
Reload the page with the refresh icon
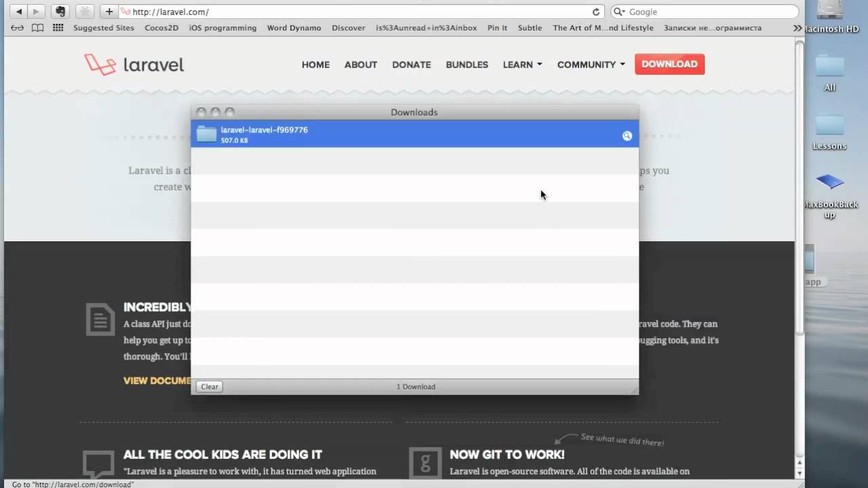[596, 12]
